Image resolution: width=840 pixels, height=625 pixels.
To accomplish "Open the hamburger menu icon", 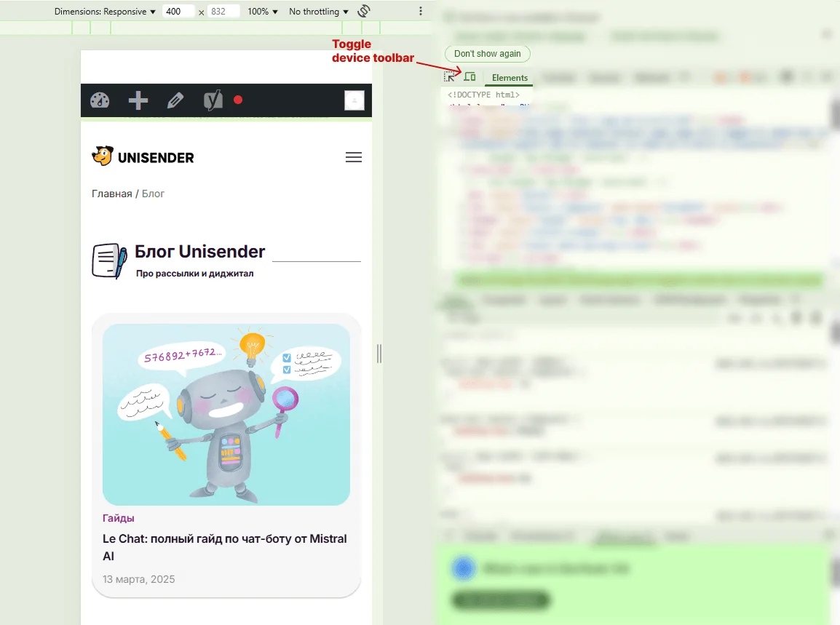I will 354,157.
